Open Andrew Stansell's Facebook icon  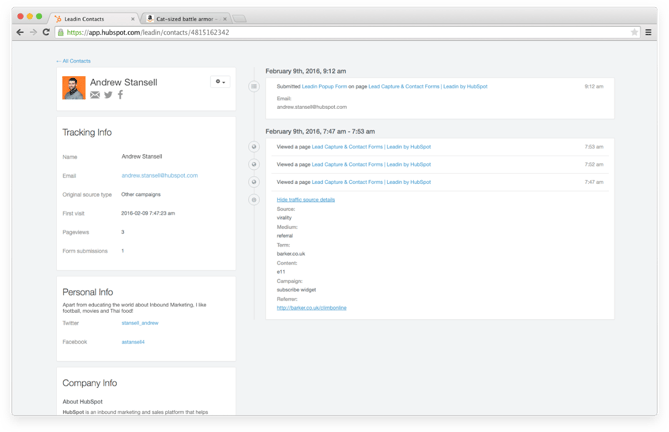[x=120, y=95]
